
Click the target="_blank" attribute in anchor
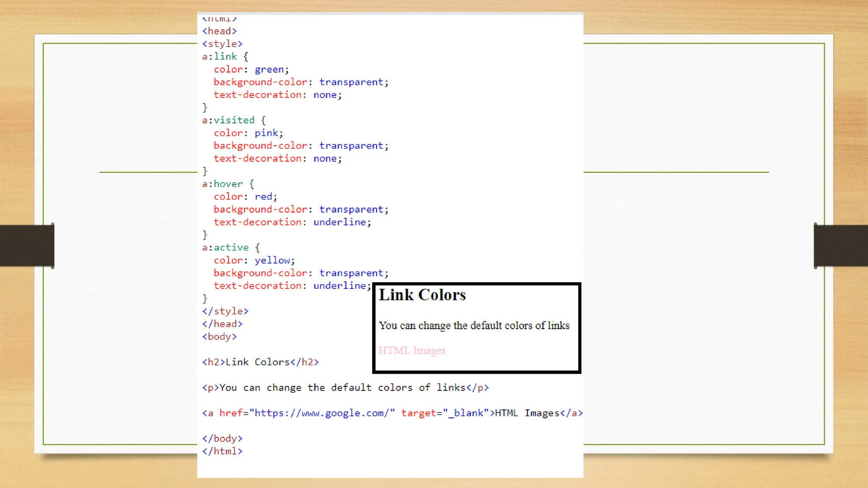[445, 413]
